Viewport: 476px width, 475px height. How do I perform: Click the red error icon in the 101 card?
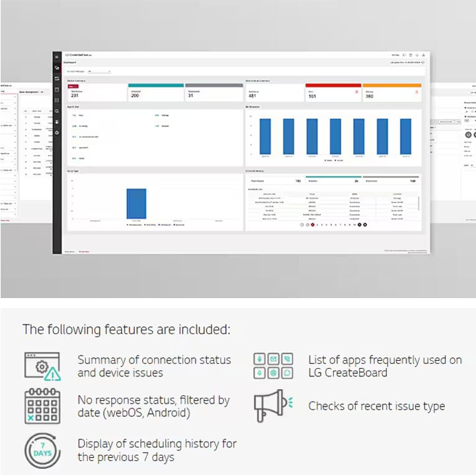click(357, 92)
